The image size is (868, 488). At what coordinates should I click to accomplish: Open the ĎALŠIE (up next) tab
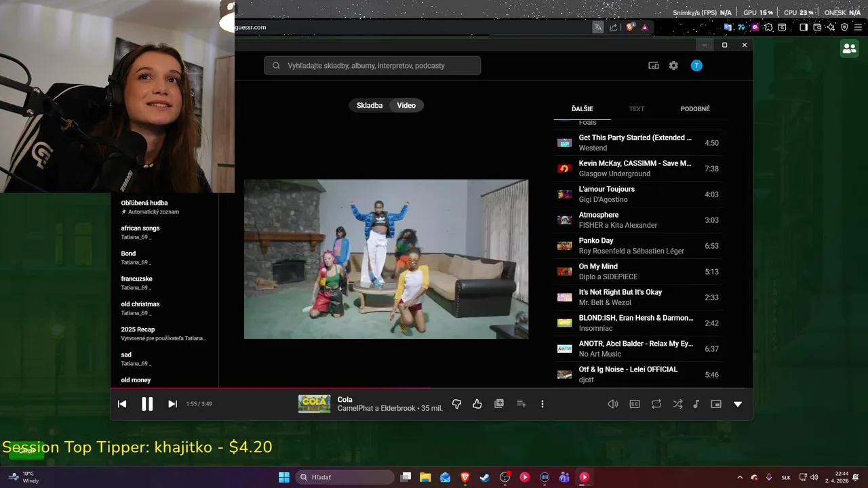(582, 109)
